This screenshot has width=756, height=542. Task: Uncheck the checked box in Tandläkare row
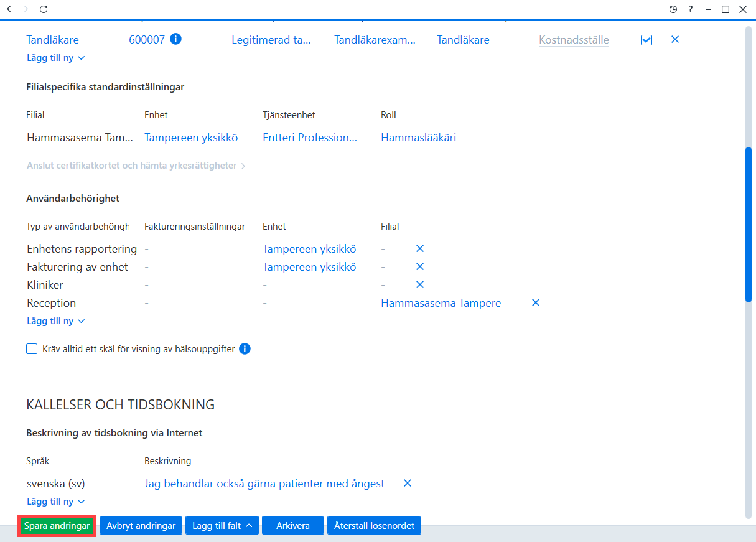click(x=646, y=40)
